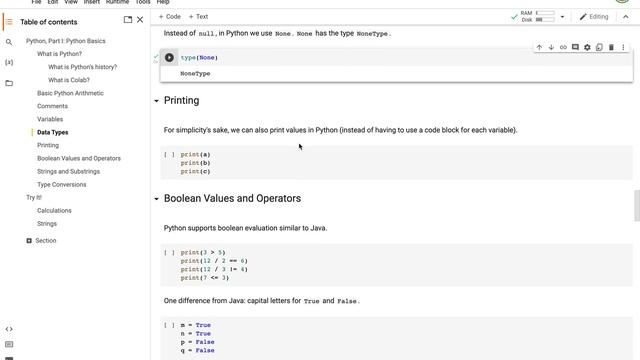640x360 pixels.
Task: Click the notebook vertical scrollbar thumb
Action: pyautogui.click(x=637, y=206)
